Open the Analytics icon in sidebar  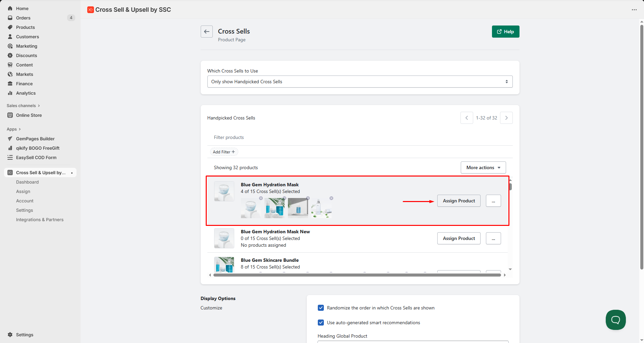[x=10, y=93]
